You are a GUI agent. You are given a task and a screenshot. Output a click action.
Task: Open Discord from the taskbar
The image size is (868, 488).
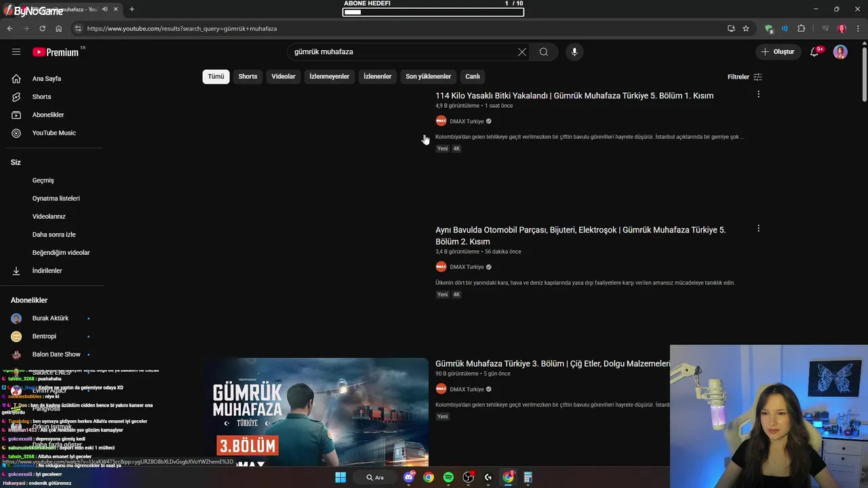(x=409, y=477)
